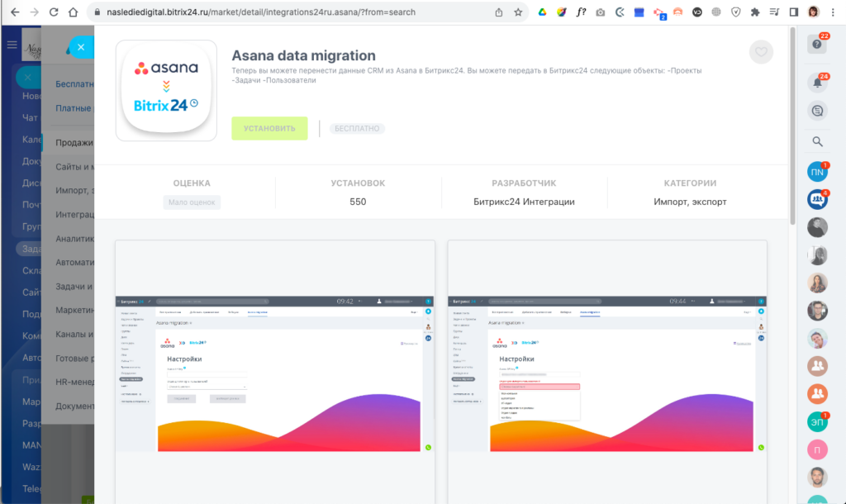Image resolution: width=846 pixels, height=504 pixels.
Task: Click the Google Drive extension icon
Action: point(543,12)
